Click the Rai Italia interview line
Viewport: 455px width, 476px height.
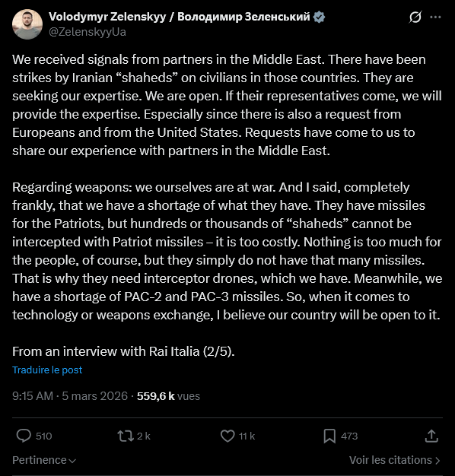click(123, 351)
